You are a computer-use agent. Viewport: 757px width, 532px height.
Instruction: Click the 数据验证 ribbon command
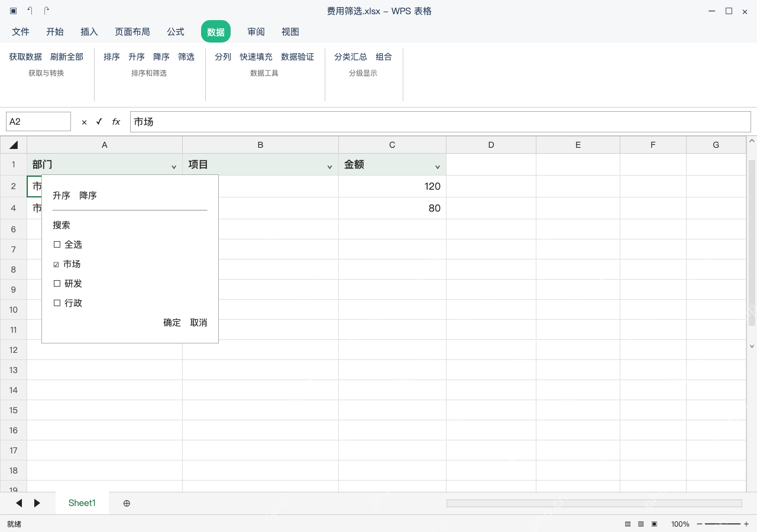[x=297, y=57]
